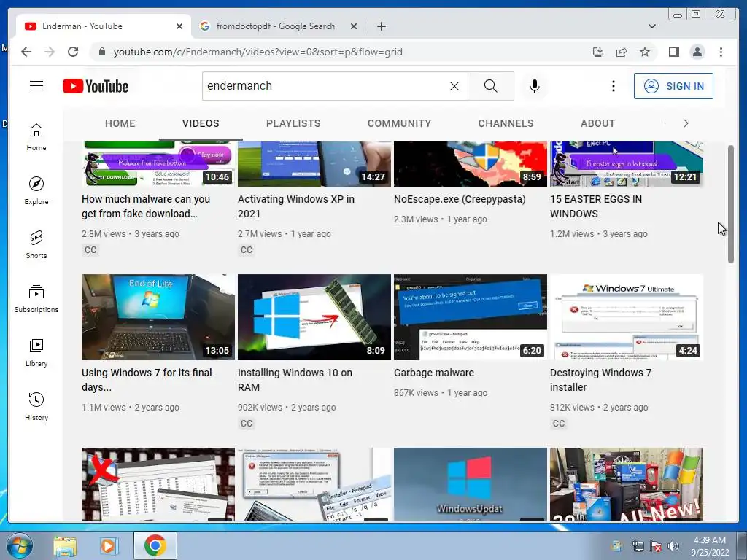Screen dimensions: 747x560
Task: Click the SIGN IN button
Action: coord(673,86)
